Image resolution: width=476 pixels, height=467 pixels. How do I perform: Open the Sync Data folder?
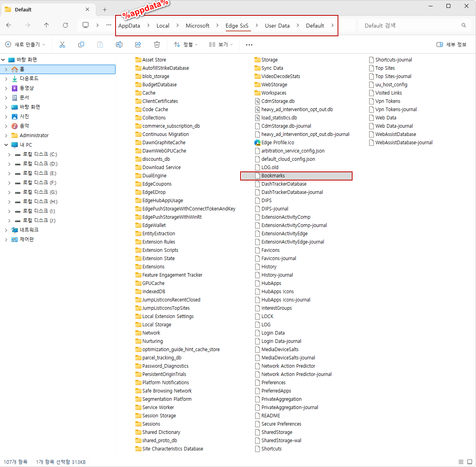[269, 68]
